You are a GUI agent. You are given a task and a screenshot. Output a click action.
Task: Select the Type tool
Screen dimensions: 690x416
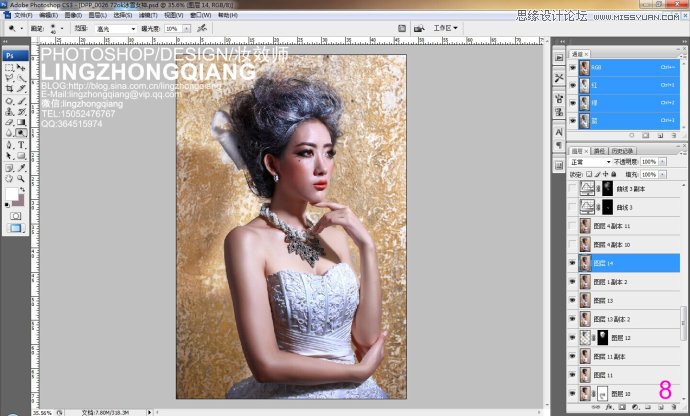pyautogui.click(x=21, y=145)
